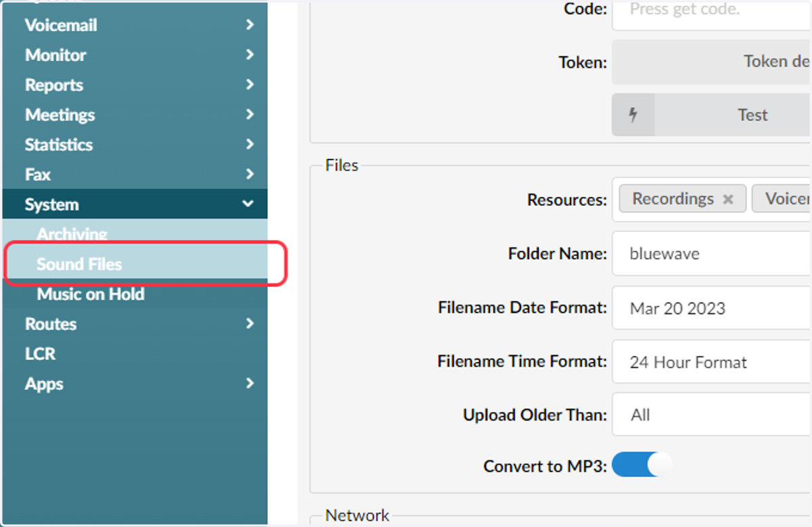Open Sound Files under System
The image size is (812, 527).
135,264
